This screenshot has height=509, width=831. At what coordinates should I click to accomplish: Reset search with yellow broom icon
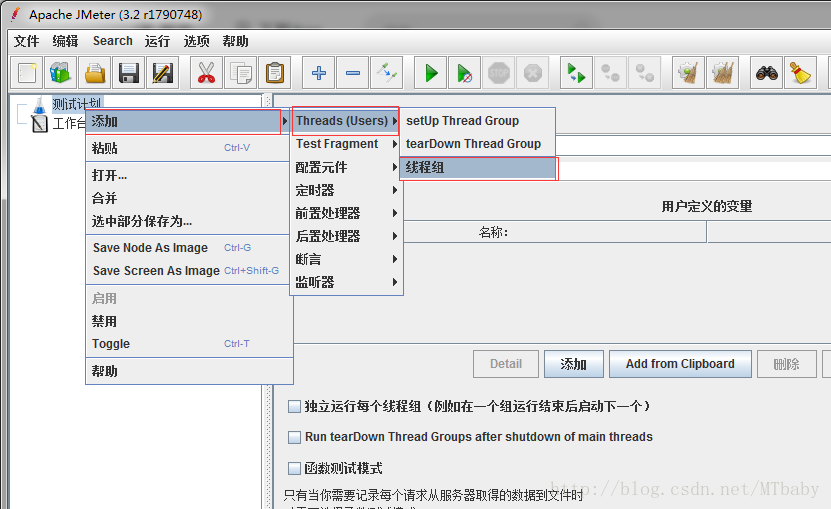coord(801,73)
